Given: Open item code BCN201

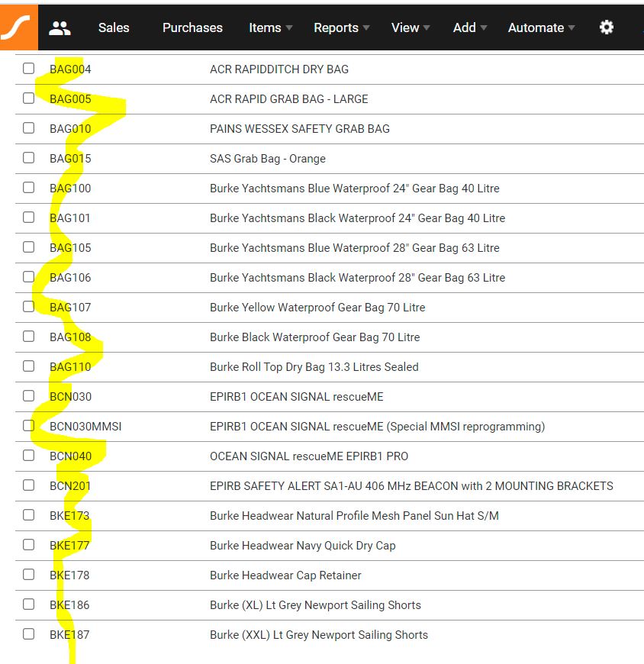Looking at the screenshot, I should pyautogui.click(x=70, y=486).
